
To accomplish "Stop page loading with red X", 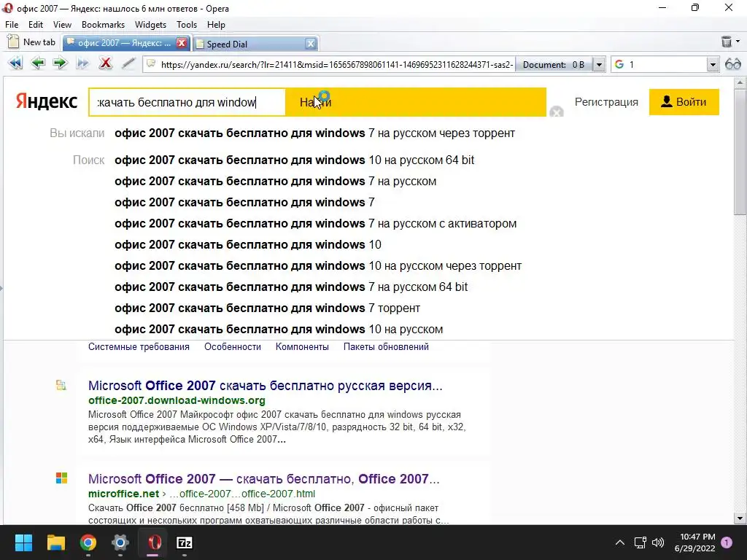I will pyautogui.click(x=105, y=63).
